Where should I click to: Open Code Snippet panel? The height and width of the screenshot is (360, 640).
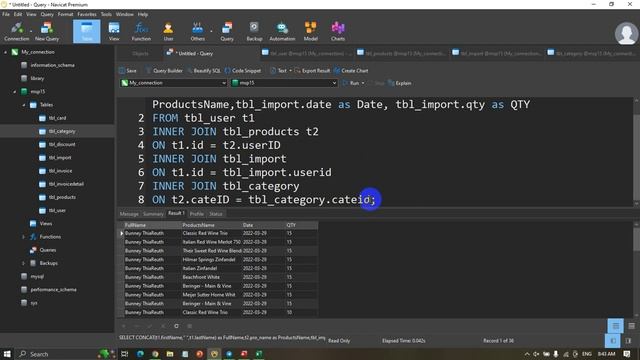point(243,71)
